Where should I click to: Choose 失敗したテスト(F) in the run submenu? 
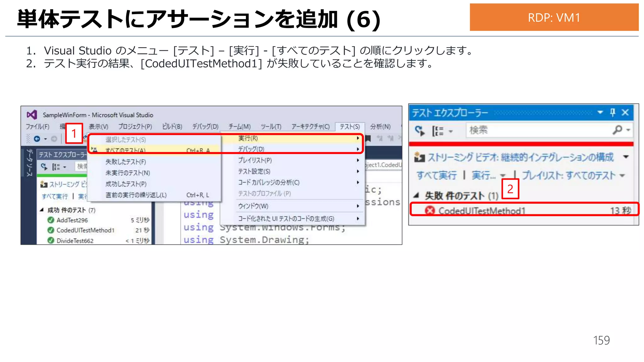[x=154, y=162]
